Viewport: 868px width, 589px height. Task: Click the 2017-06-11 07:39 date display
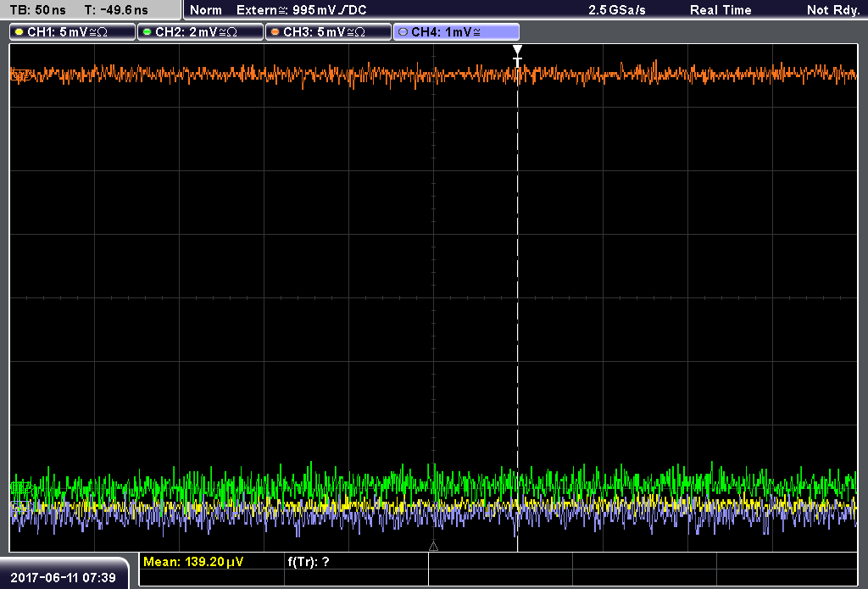tap(63, 578)
